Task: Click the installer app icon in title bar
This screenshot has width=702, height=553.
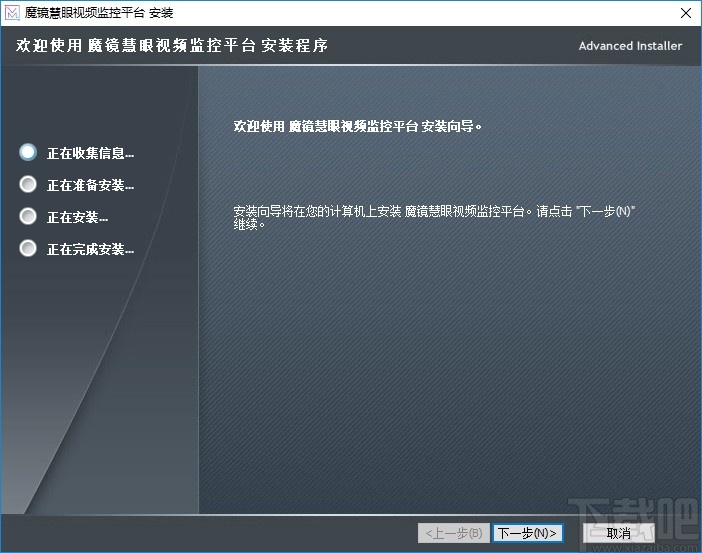Action: coord(12,13)
